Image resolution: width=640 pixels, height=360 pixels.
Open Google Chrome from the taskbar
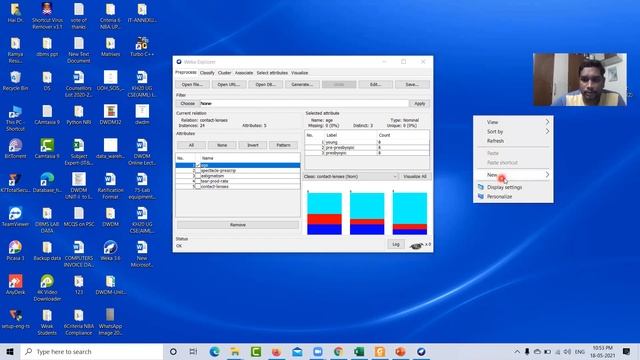338,351
